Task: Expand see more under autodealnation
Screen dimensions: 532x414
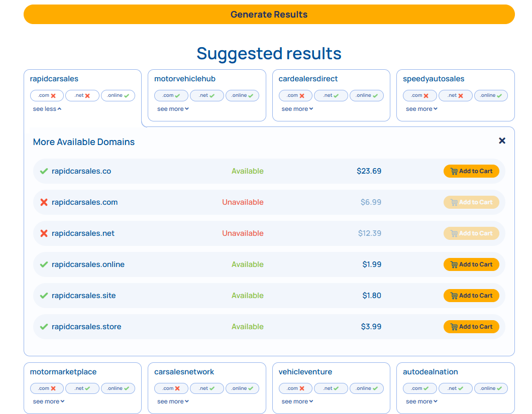Action: (x=421, y=401)
